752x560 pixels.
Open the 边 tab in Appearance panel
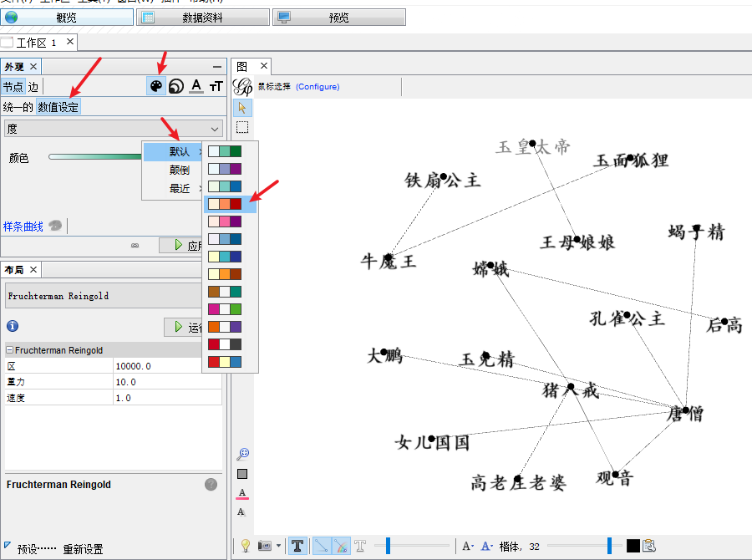33,86
